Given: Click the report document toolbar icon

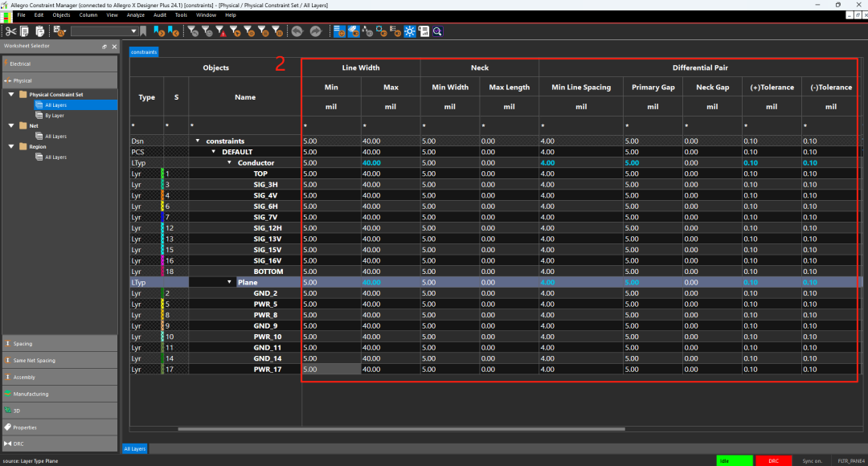Looking at the screenshot, I should click(424, 31).
